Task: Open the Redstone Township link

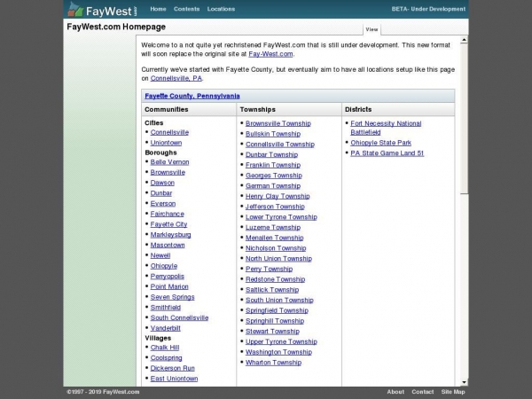Action: [275, 279]
